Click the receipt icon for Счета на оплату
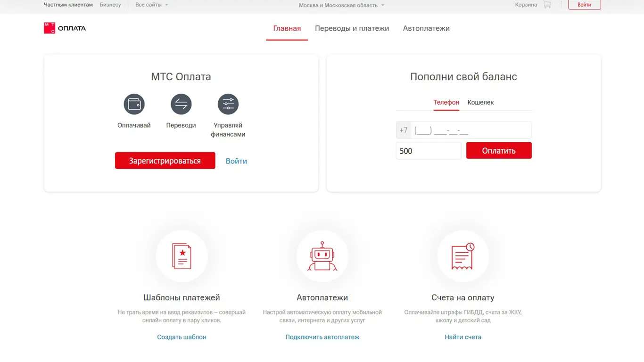This screenshot has height=362, width=644. point(463,256)
